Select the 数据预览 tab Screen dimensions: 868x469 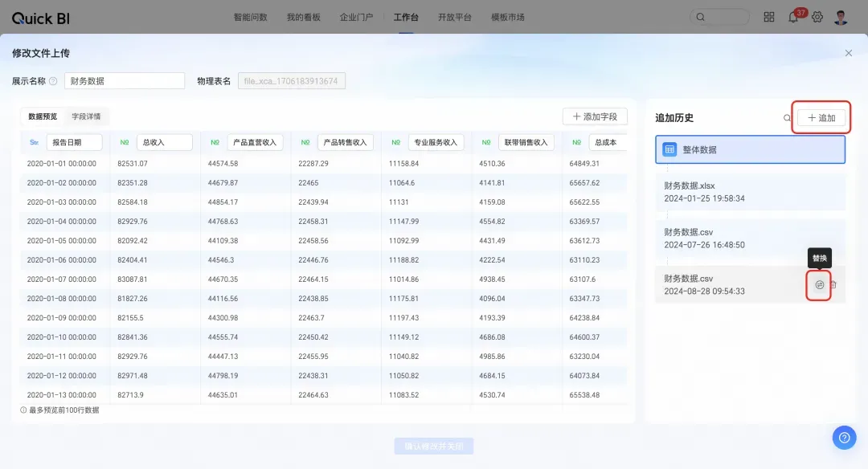point(43,116)
